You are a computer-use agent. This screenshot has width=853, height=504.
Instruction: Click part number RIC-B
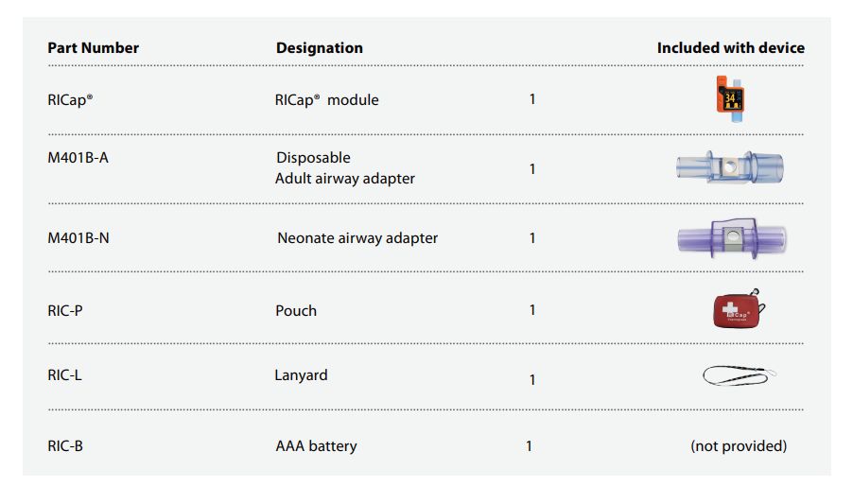click(x=65, y=445)
